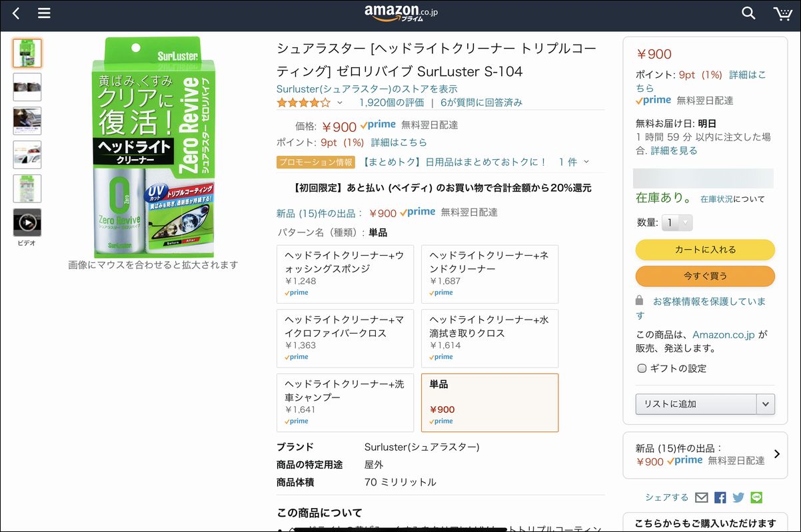Screen dimensions: 801x532
Task: Share the product via the LINE icon
Action: 756,497
